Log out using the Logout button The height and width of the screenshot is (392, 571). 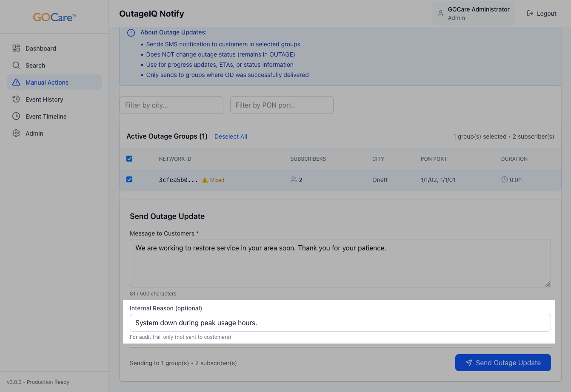[542, 14]
